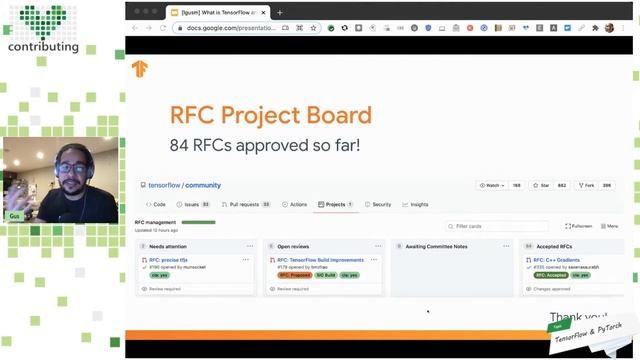The height and width of the screenshot is (360, 640).
Task: Click the 'cla: yes' label on precise tfjs card
Action: pos(160,275)
